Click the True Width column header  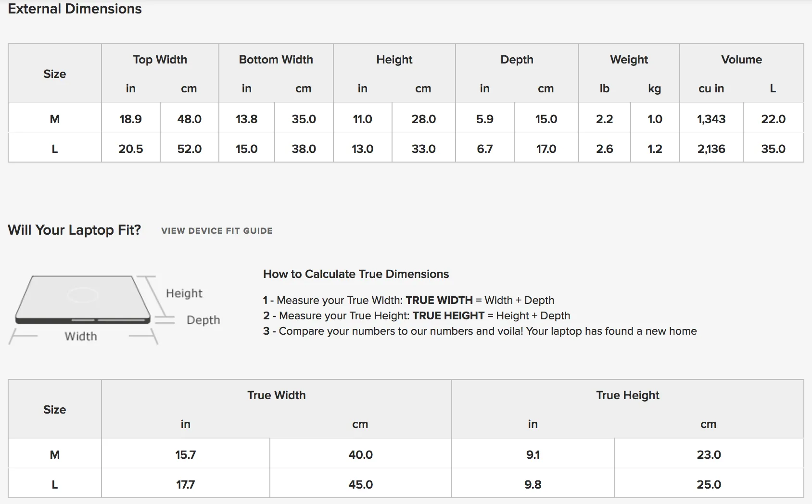(277, 395)
